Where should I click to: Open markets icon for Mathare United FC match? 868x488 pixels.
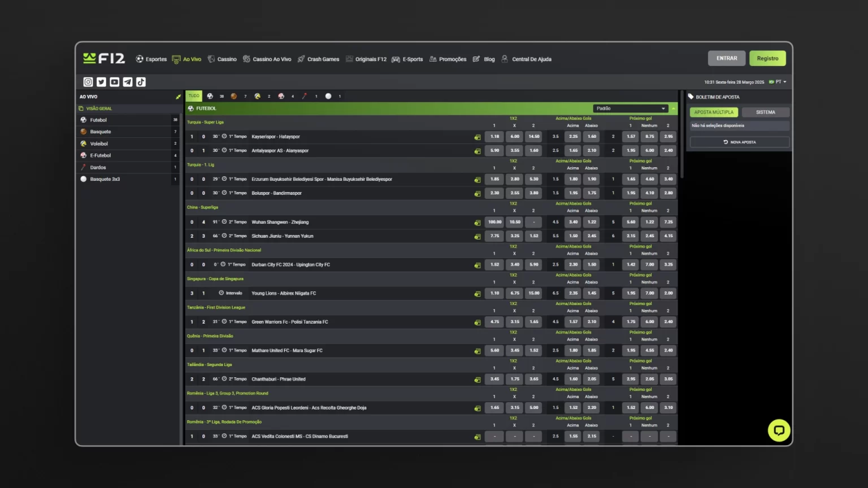pos(478,351)
